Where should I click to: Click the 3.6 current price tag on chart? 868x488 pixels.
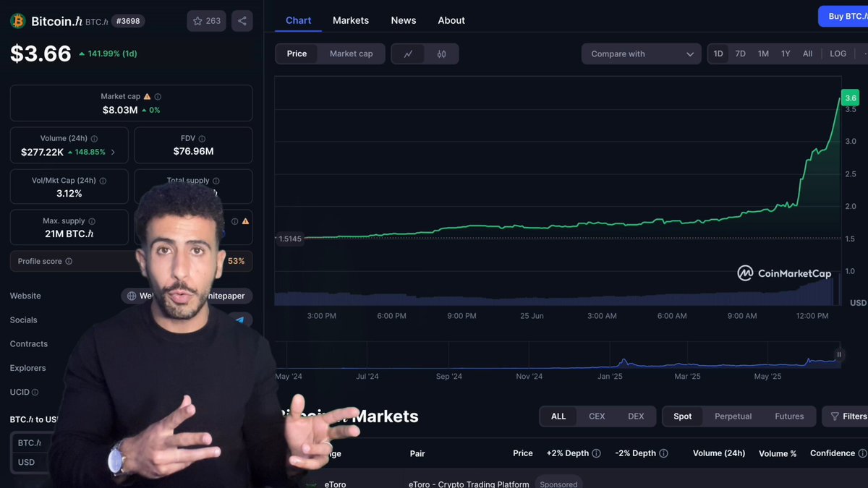[x=850, y=98]
